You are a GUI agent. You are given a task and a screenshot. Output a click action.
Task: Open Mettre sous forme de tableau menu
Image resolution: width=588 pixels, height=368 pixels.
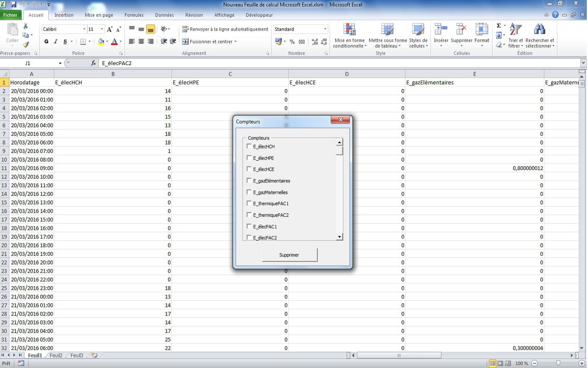(x=388, y=36)
